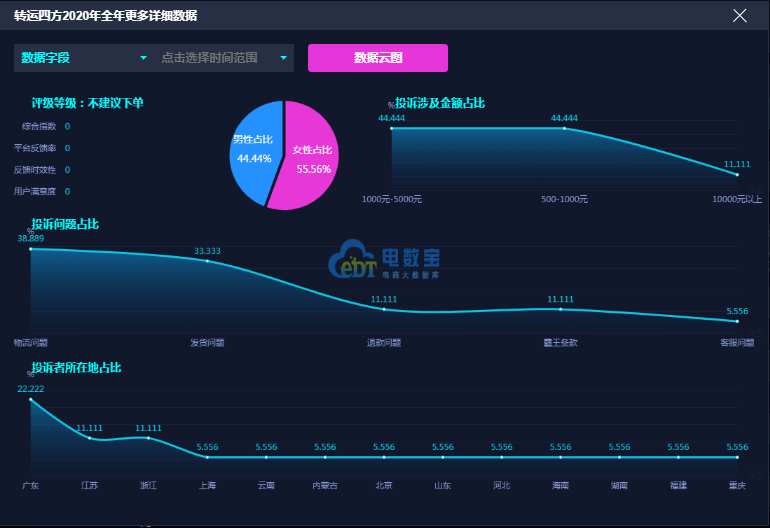Click the 22.222 value label
Viewport: 770px width, 528px height.
tap(30, 389)
